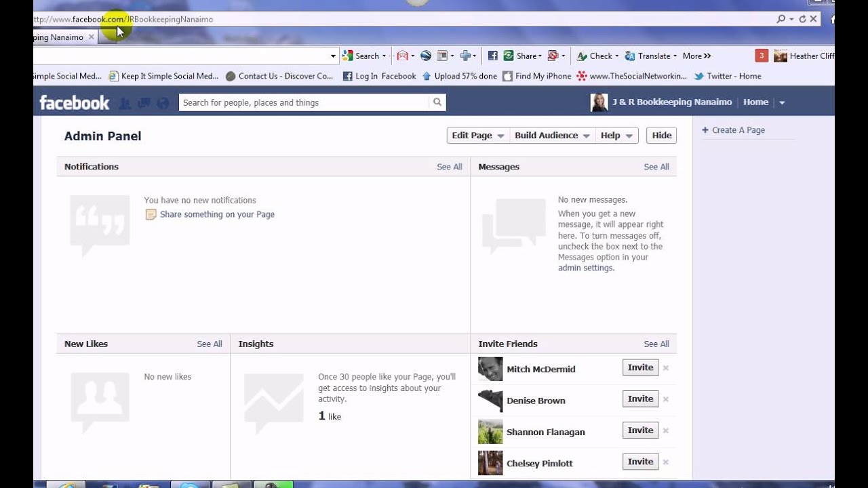Click Google Search toolbar button

tap(363, 56)
